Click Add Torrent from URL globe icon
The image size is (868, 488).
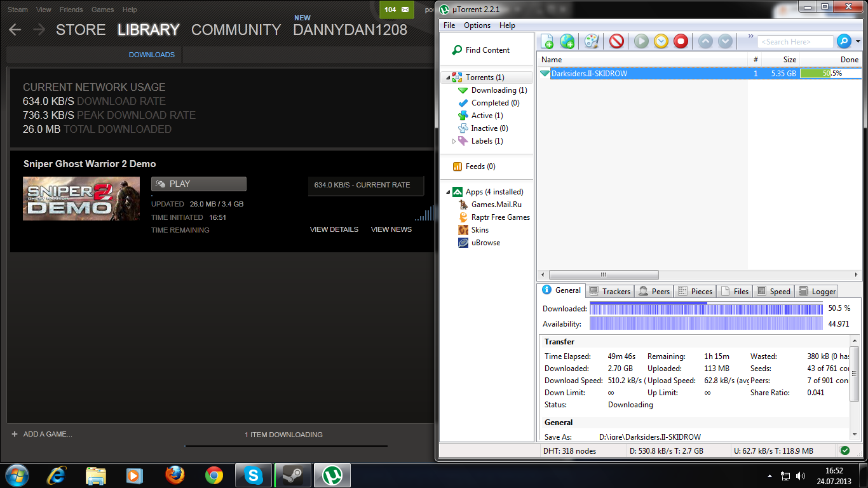[x=567, y=41]
